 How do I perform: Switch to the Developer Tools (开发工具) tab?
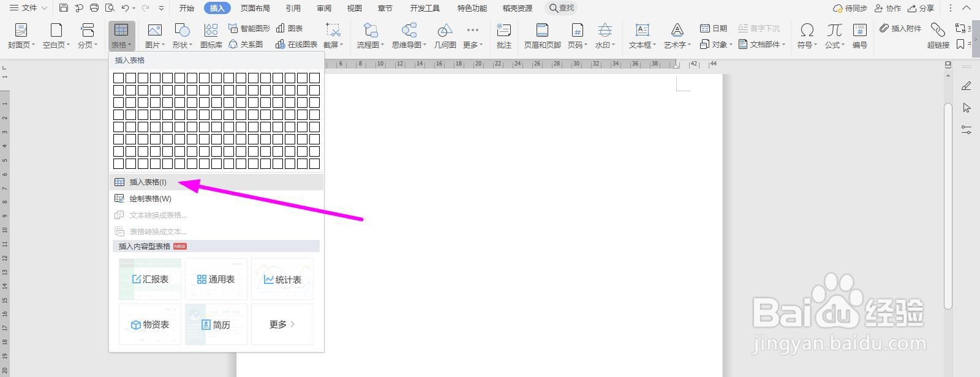click(425, 8)
